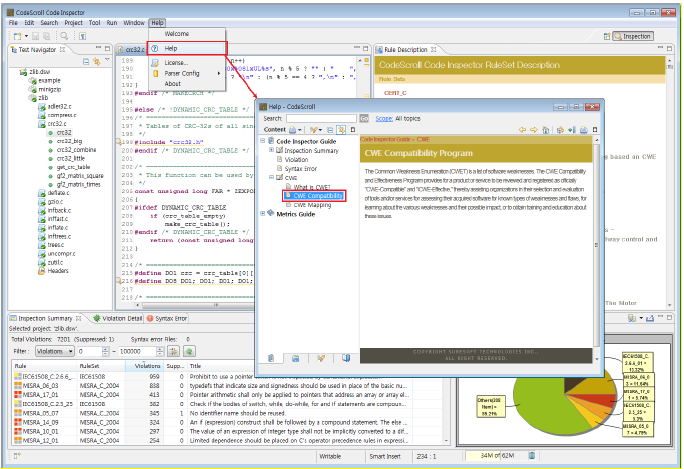The height and width of the screenshot is (469, 684).
Task: Open the Violations filter dropdown
Action: [55, 351]
